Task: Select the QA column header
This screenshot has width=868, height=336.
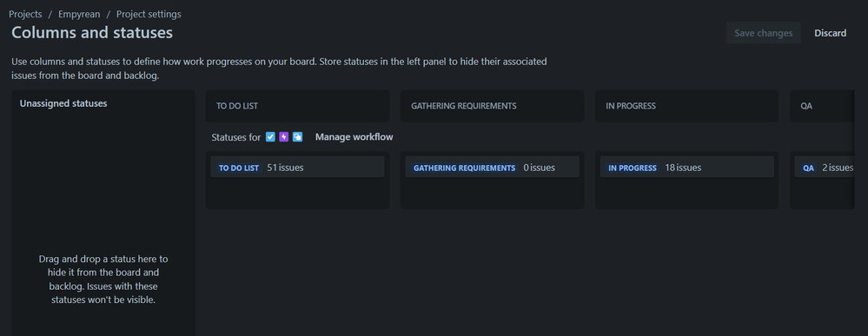Action: [x=822, y=106]
